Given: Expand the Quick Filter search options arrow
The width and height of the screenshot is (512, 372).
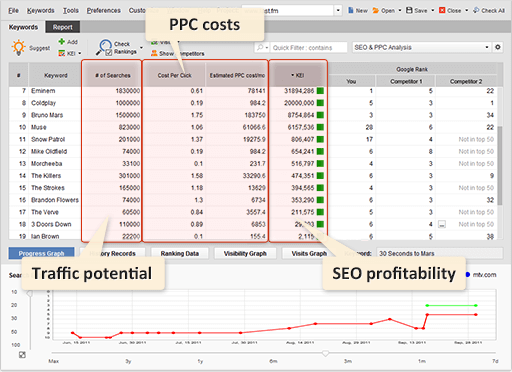Looking at the screenshot, I should (267, 48).
